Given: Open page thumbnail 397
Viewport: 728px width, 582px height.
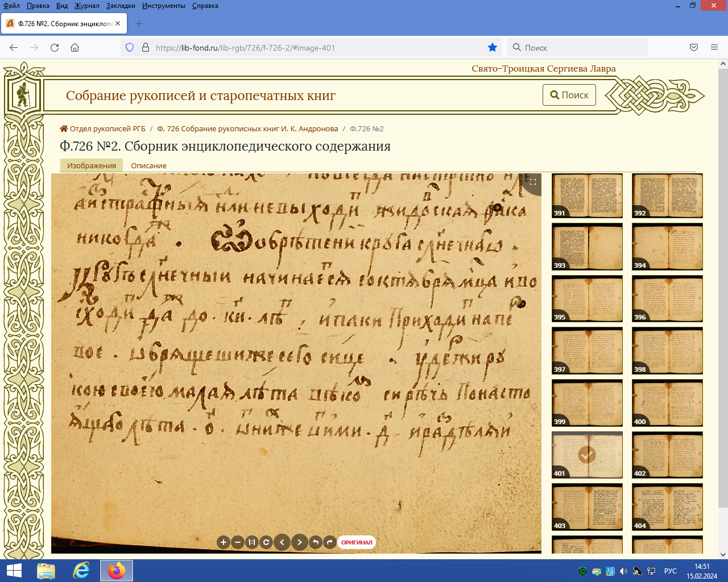Looking at the screenshot, I should 587,351.
